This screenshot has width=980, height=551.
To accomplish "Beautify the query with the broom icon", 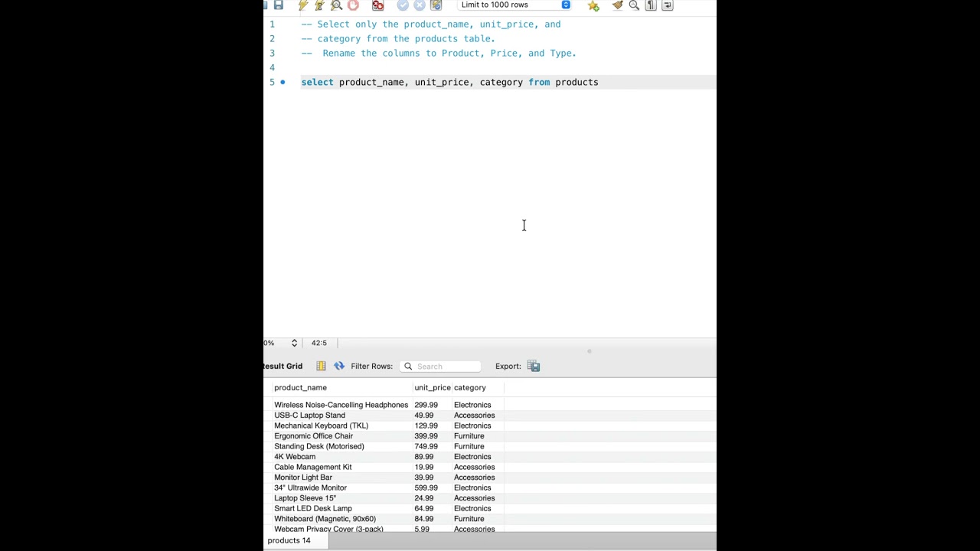I will click(618, 5).
